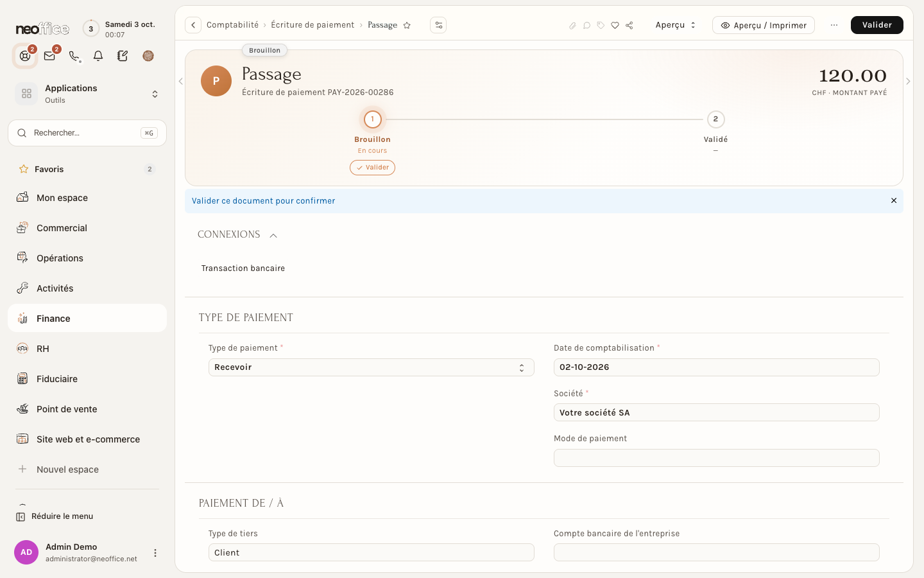Click Écriture de paiement breadcrumb

tap(312, 25)
